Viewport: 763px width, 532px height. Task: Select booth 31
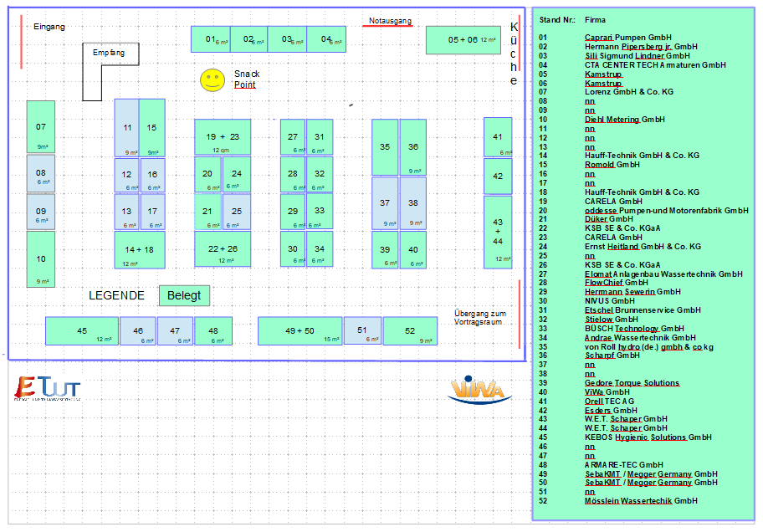(x=320, y=137)
